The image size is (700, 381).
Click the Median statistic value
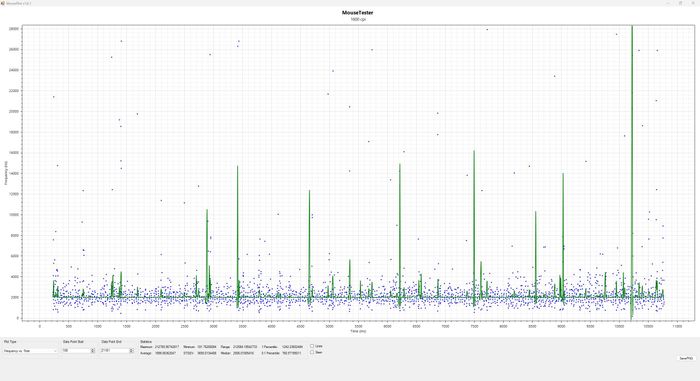(x=243, y=353)
